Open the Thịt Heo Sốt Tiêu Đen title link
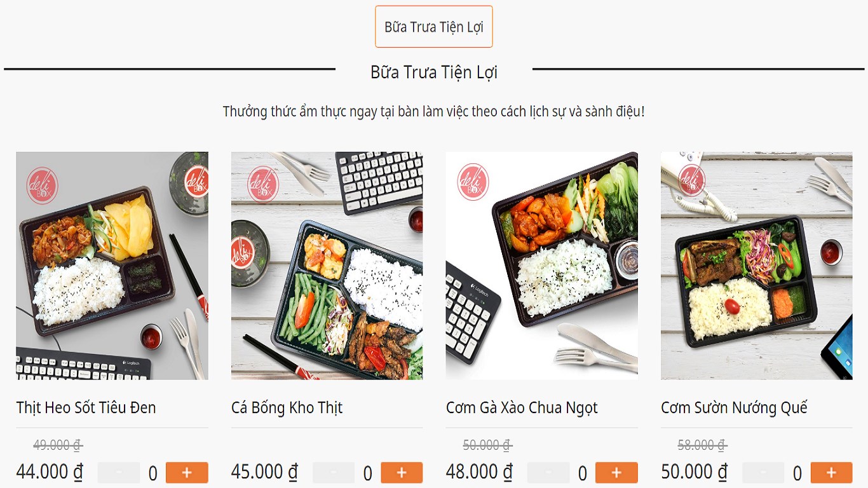The width and height of the screenshot is (868, 488). point(86,407)
